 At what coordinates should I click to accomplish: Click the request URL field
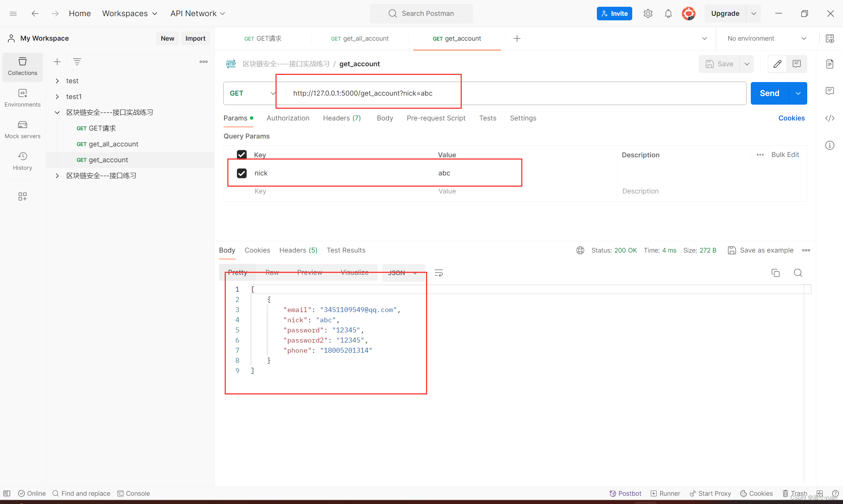516,93
